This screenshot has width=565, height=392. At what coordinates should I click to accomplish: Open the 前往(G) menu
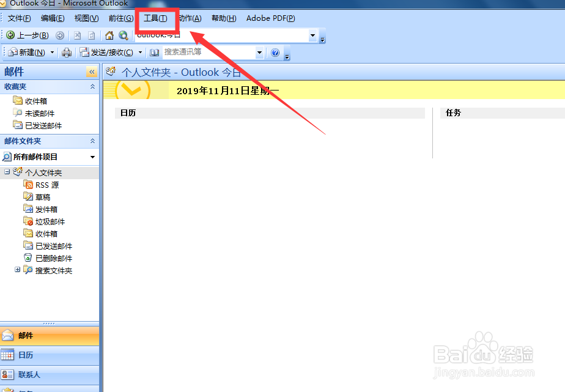point(121,18)
